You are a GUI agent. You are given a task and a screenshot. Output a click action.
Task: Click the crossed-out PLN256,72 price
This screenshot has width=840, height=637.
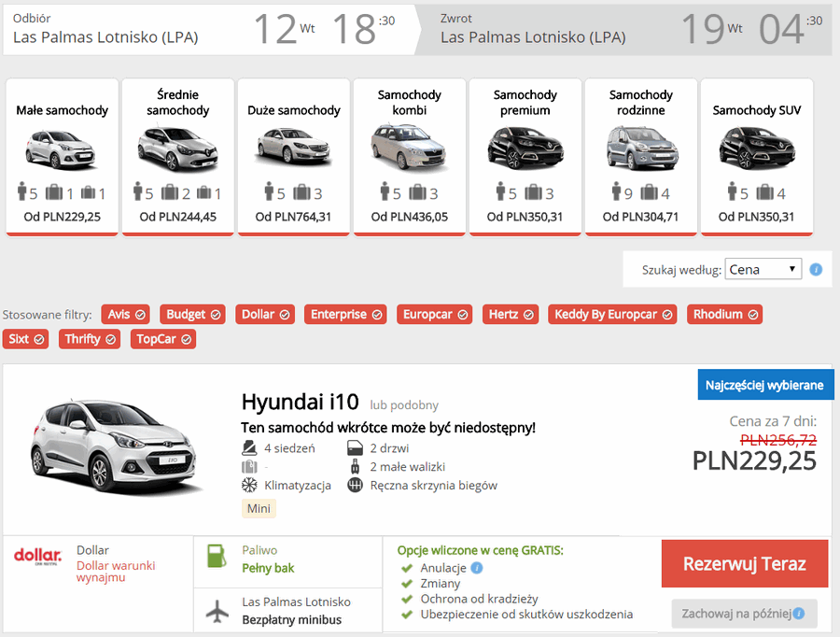[x=777, y=440]
